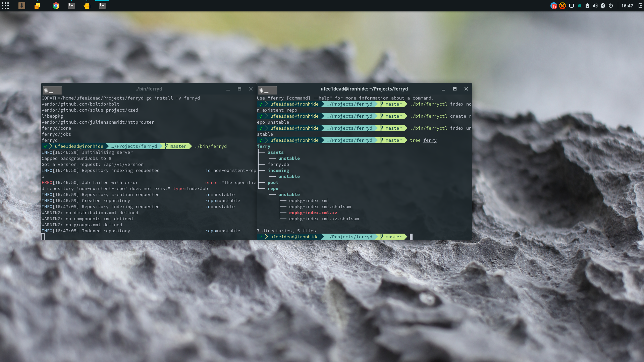Click the orange hexagon X tray icon
The image size is (644, 362).
point(562,6)
